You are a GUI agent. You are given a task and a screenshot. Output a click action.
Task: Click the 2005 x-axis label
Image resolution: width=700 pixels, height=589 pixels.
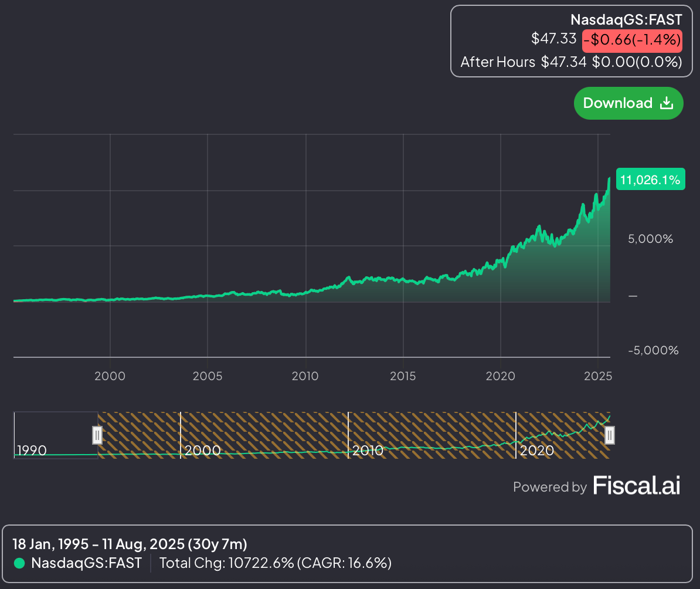207,376
